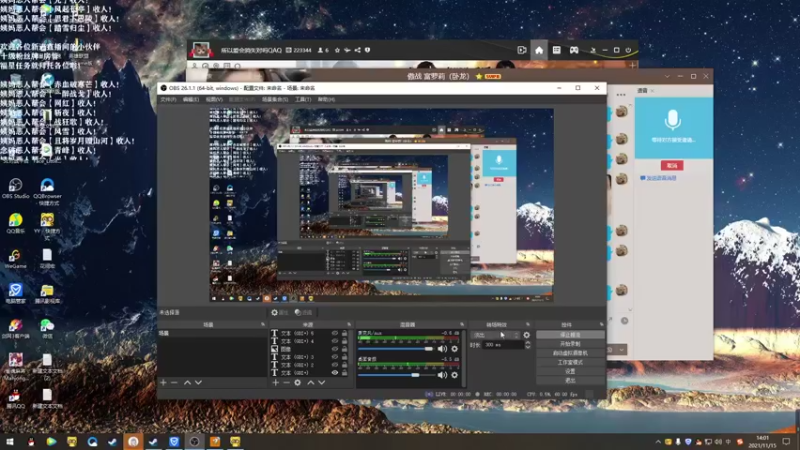Mute the 麦克风/Aux speaker icon
The height and width of the screenshot is (450, 800).
pyautogui.click(x=442, y=349)
